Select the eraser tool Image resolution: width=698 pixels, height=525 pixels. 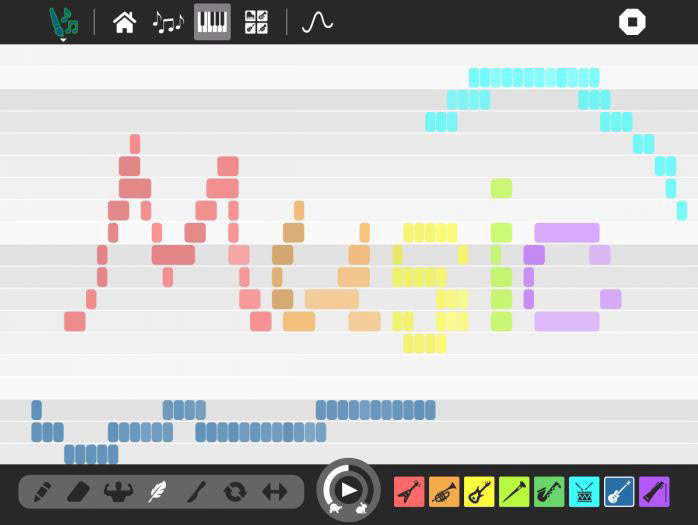79,492
